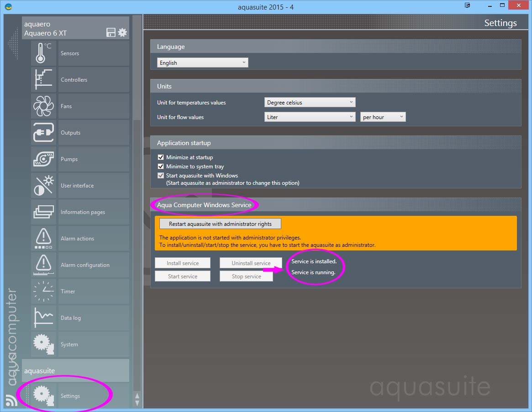
Task: Toggle Minimize to system tray checkbox
Action: tap(161, 167)
